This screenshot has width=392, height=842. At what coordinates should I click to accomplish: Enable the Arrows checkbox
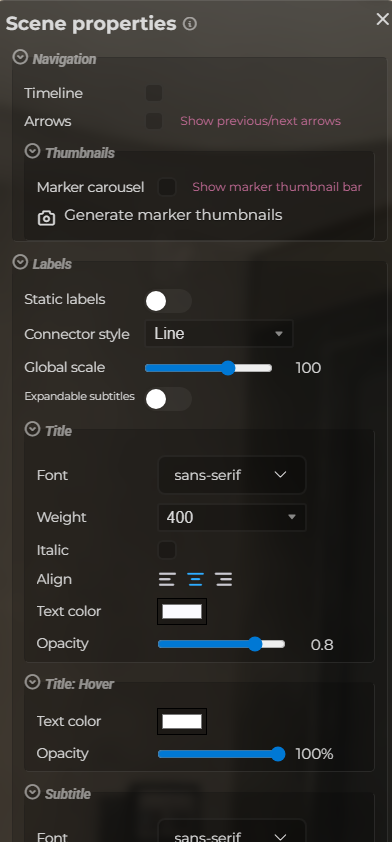pos(154,121)
